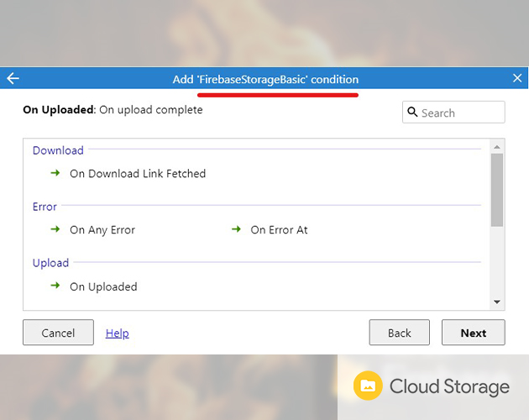
Task: Click inside the Search input field
Action: point(460,113)
